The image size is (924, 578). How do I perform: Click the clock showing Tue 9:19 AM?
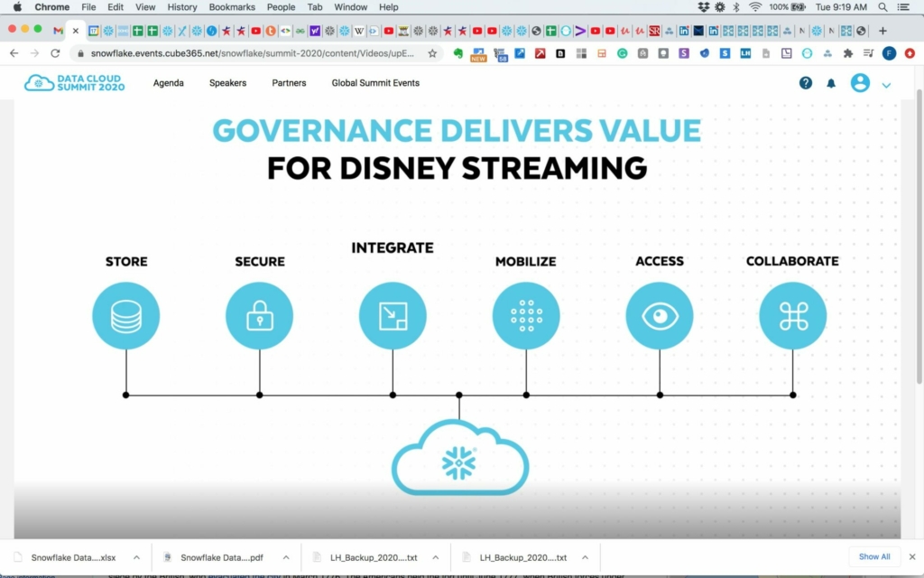(x=841, y=7)
